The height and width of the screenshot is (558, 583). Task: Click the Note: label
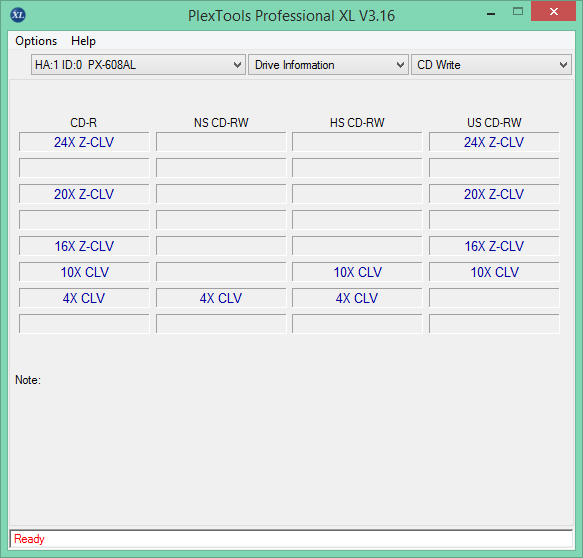28,380
